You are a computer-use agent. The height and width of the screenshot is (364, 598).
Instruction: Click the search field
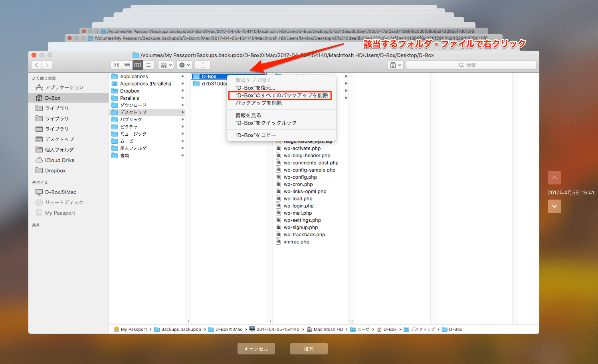point(471,65)
